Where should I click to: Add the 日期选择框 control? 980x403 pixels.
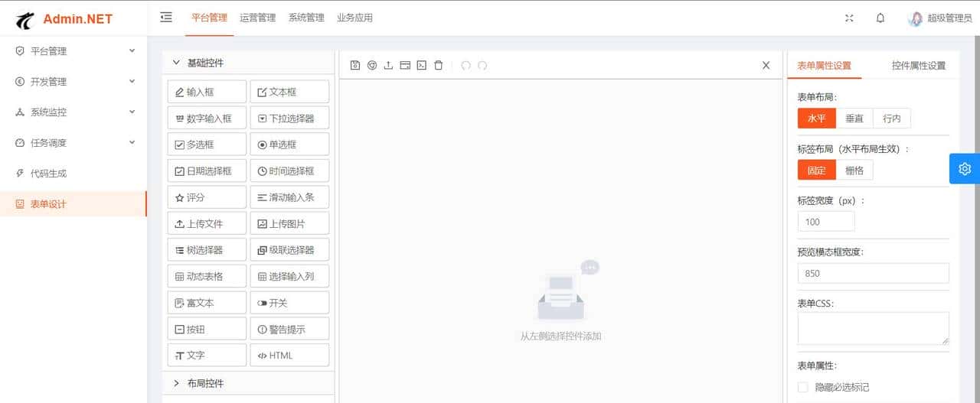pyautogui.click(x=207, y=171)
